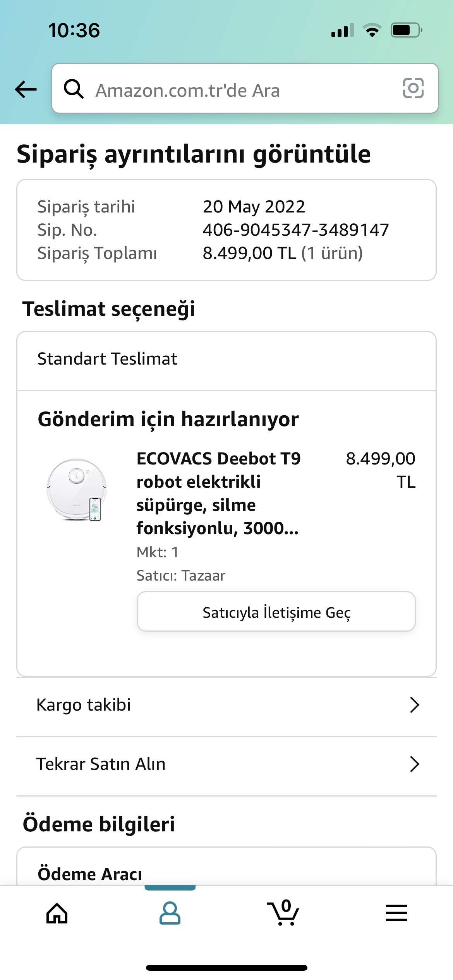Tap the Wi-Fi status icon
Viewport: 453px width, 980px height.
(372, 30)
